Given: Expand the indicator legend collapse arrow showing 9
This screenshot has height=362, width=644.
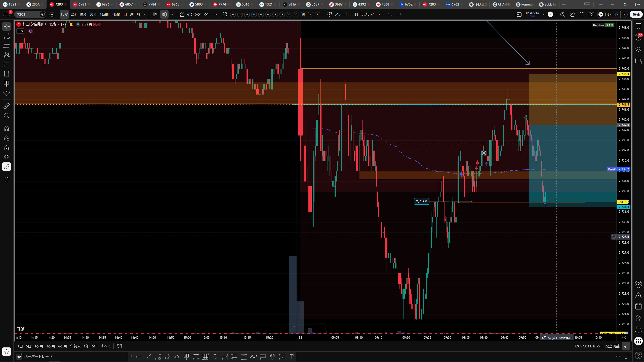Looking at the screenshot, I should click(x=20, y=31).
